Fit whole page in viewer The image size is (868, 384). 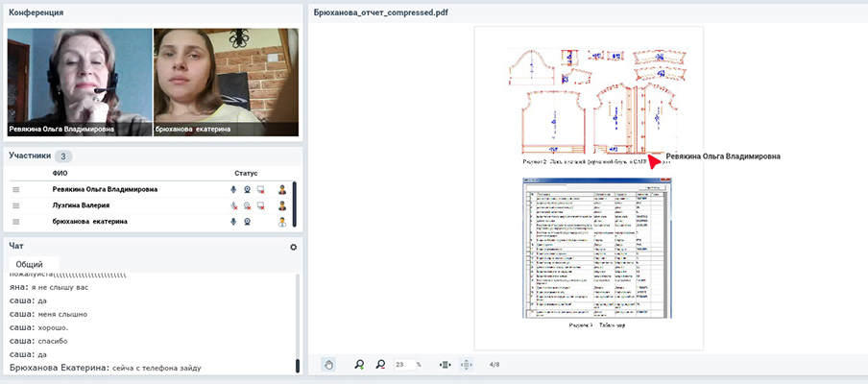(x=467, y=365)
